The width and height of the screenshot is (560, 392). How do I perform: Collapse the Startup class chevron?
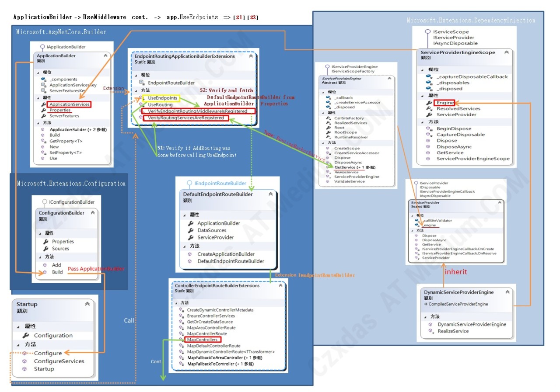[87, 304]
